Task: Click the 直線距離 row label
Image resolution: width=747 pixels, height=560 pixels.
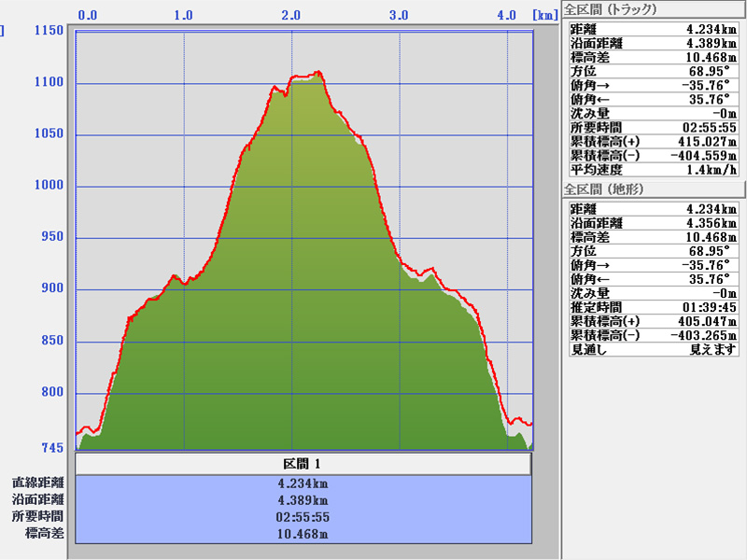Action: coord(38,483)
